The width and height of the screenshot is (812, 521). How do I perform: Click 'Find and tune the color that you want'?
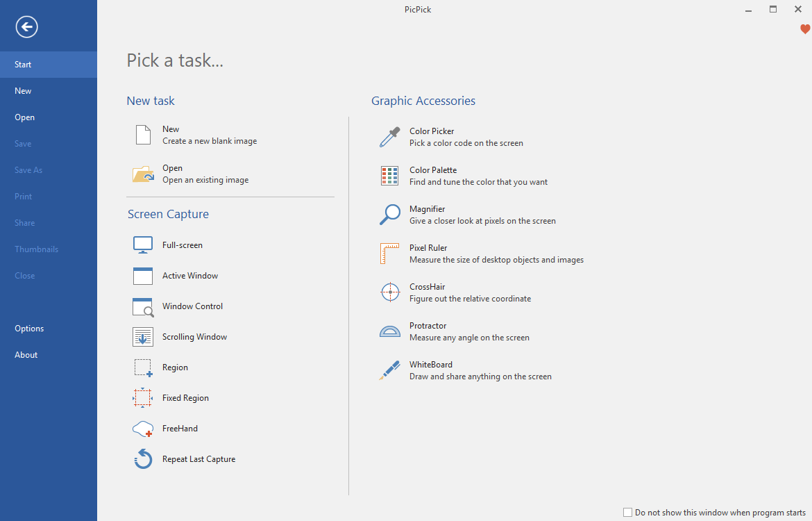pos(478,182)
